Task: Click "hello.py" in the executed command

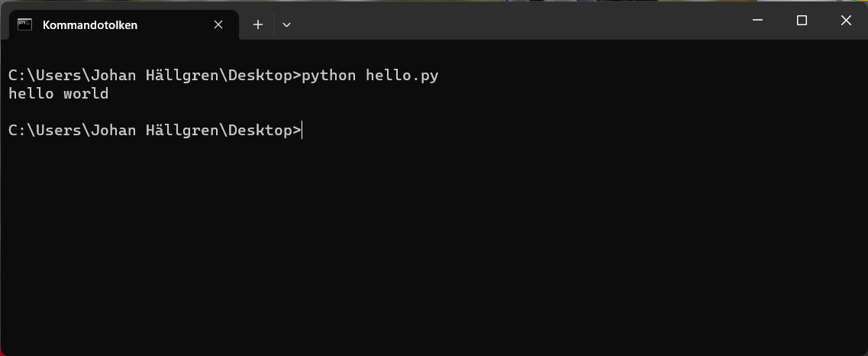Action: (402, 76)
